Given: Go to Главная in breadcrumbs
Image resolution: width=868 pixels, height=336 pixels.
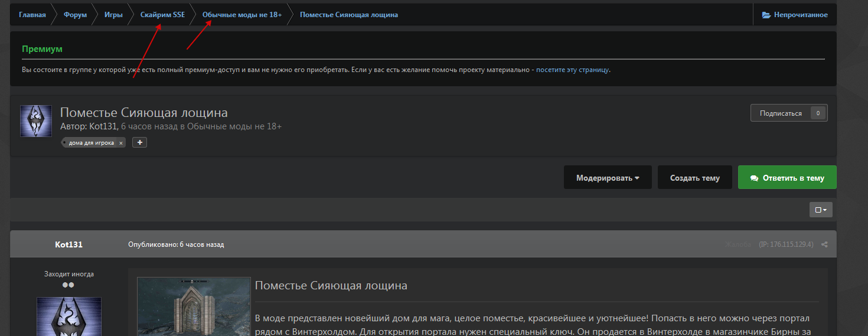Looking at the screenshot, I should tap(32, 15).
